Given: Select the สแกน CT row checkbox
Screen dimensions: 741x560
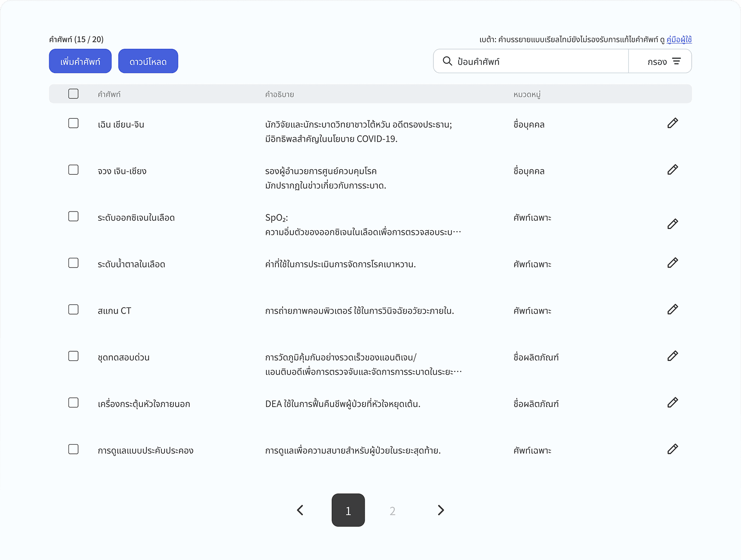Looking at the screenshot, I should (x=74, y=309).
